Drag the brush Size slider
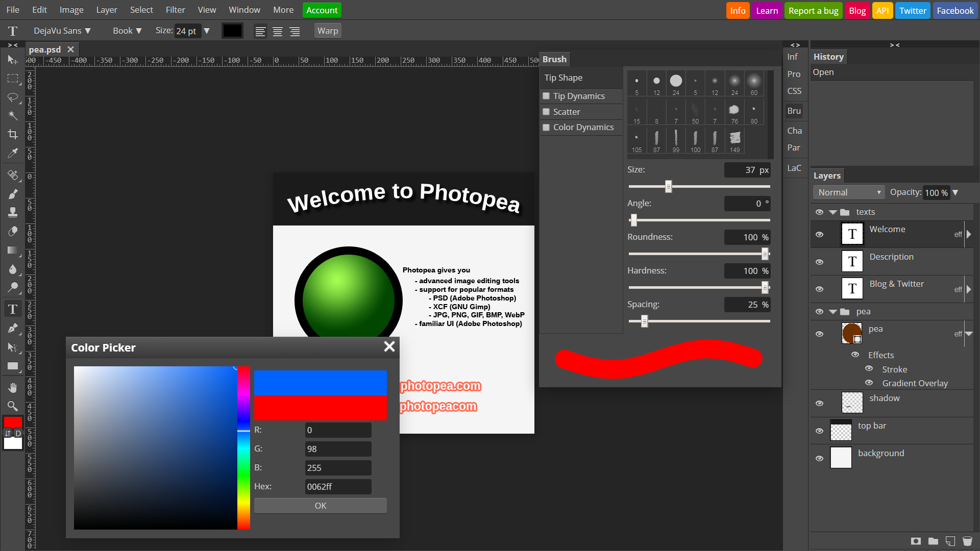This screenshot has width=980, height=551. coord(668,187)
